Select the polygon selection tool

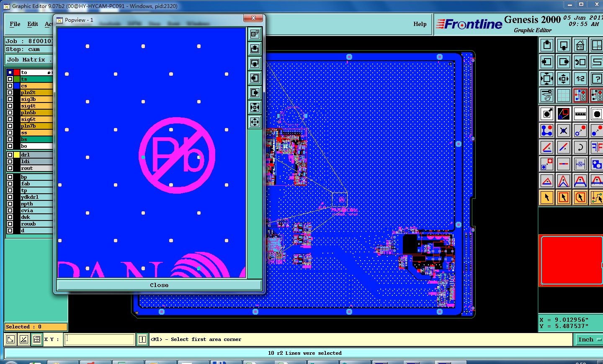580,197
